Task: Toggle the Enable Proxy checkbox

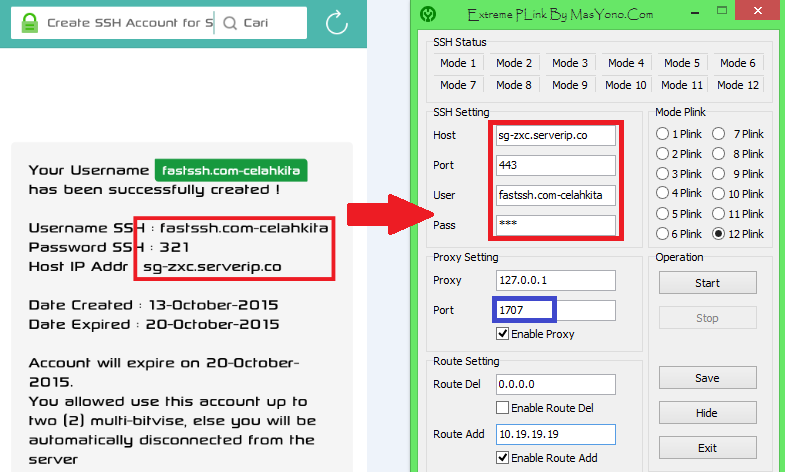Action: (502, 334)
